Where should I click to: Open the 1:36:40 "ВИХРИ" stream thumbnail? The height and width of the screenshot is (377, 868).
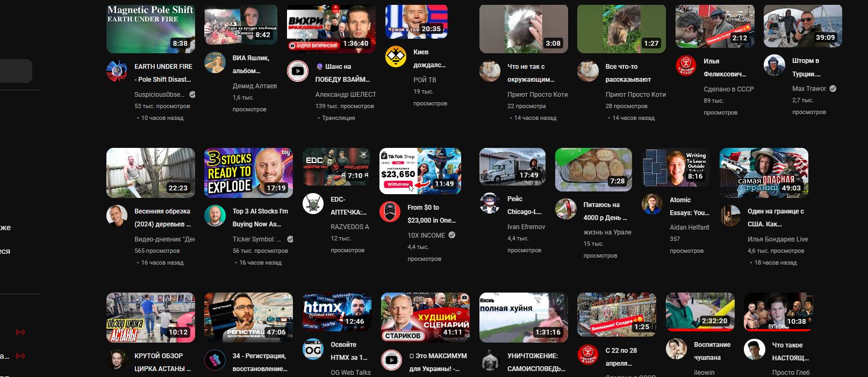(x=331, y=29)
